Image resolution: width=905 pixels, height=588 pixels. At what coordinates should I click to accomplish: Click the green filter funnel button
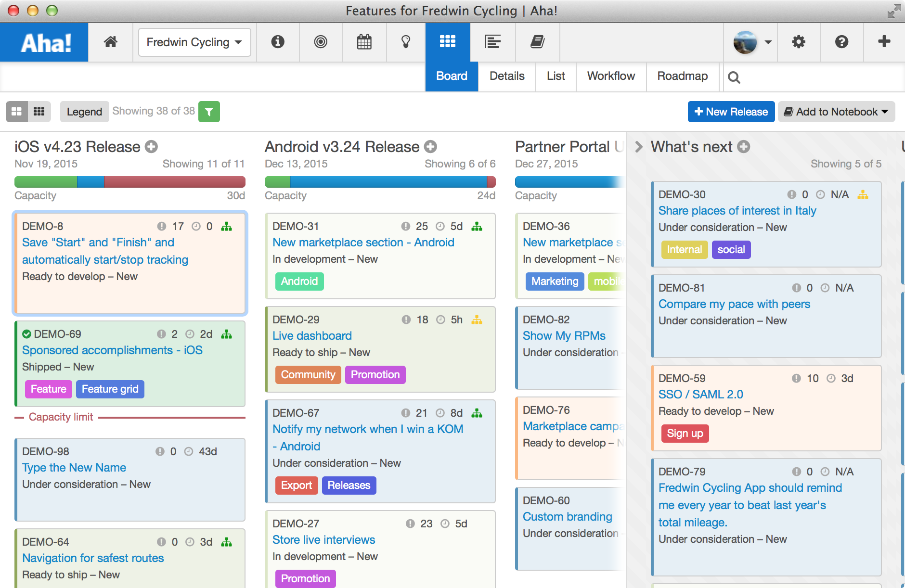click(209, 112)
